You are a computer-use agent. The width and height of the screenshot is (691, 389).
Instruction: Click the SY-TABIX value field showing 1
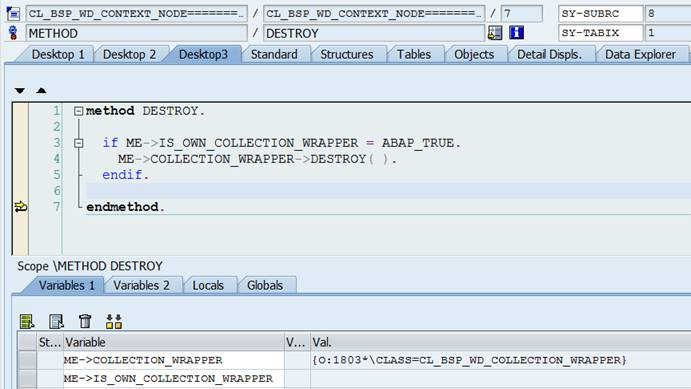[668, 33]
